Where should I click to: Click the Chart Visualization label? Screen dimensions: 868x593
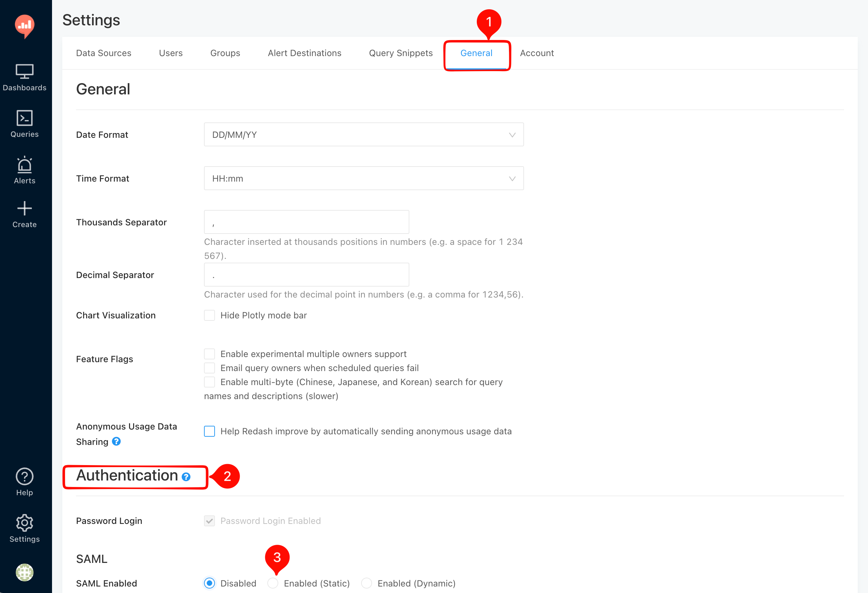pos(116,315)
